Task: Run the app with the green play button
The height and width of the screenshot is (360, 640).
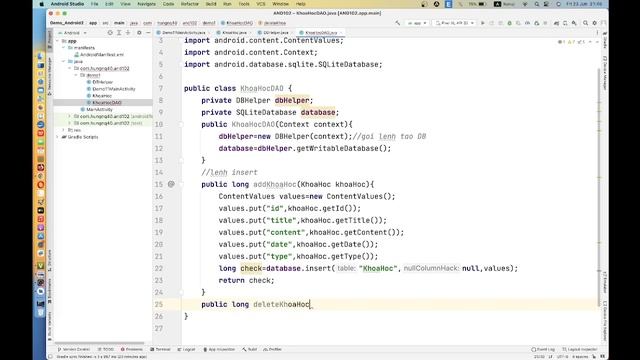Action: (482, 23)
